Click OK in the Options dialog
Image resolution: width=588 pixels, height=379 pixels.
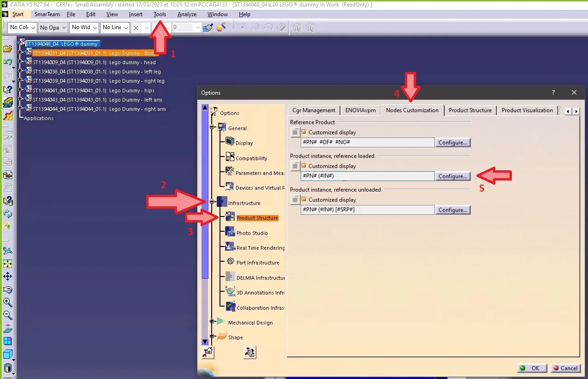(532, 368)
